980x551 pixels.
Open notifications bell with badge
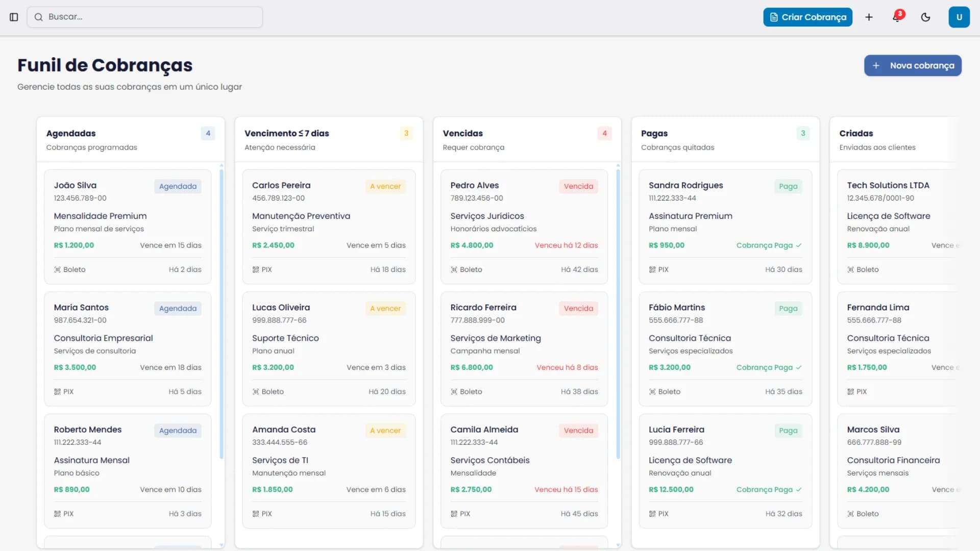pos(897,17)
